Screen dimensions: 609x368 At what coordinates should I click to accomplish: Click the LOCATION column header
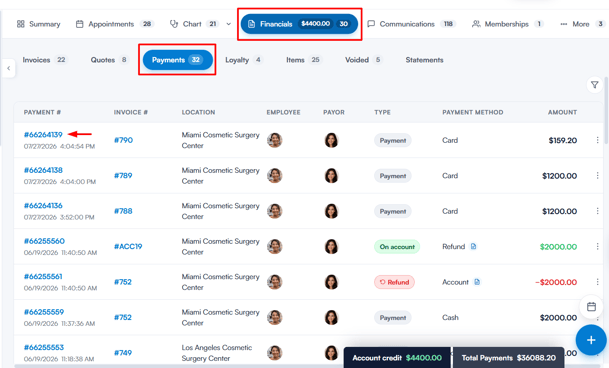pyautogui.click(x=198, y=112)
